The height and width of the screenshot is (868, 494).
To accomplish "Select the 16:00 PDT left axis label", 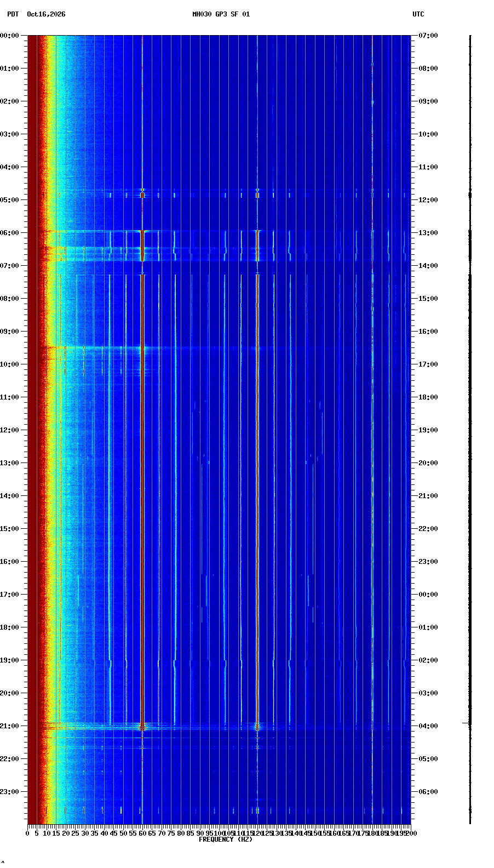I will pos(9,562).
